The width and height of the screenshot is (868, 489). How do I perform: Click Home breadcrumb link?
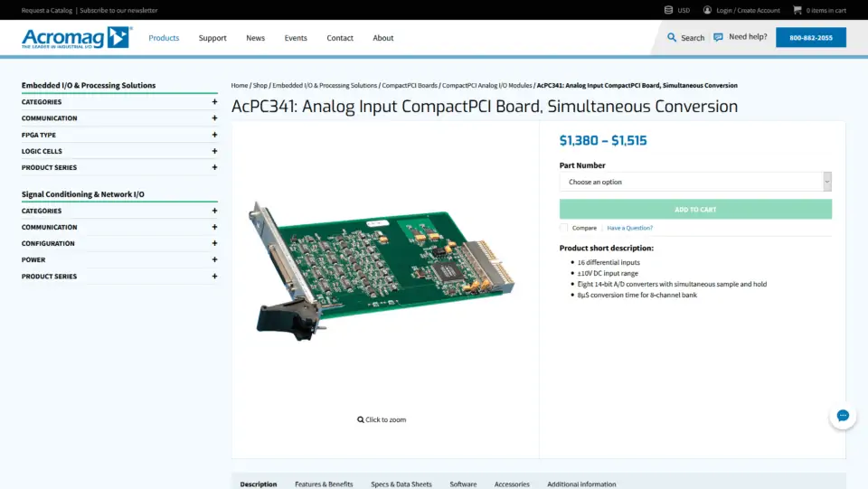tap(240, 85)
